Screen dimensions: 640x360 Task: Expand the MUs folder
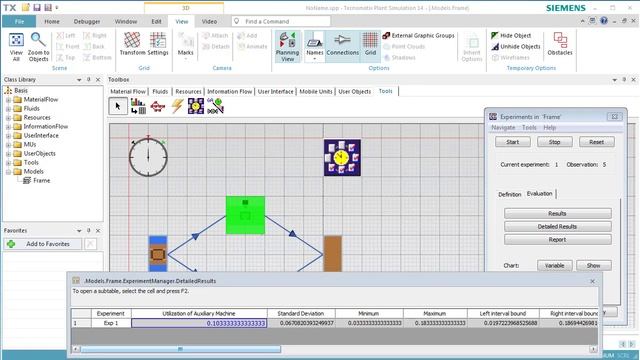coord(8,144)
